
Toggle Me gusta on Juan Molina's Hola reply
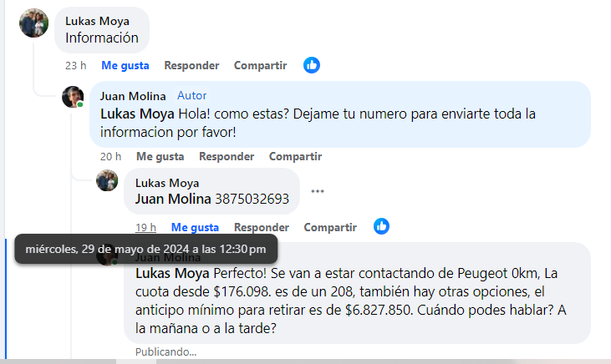click(160, 156)
